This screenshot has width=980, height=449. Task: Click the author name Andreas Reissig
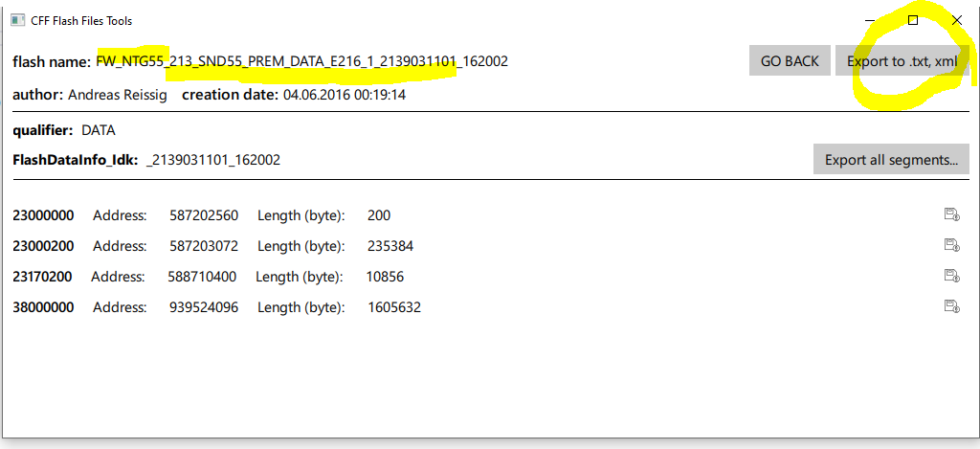pyautogui.click(x=117, y=95)
